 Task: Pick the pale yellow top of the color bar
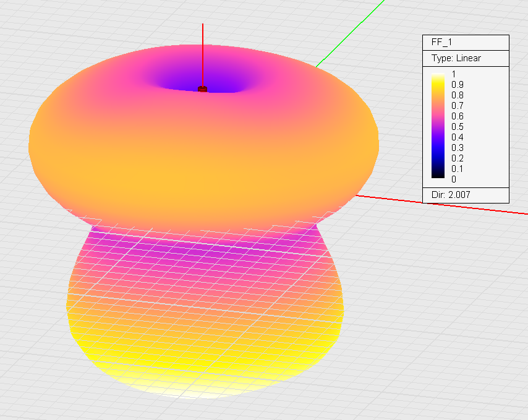pos(438,76)
